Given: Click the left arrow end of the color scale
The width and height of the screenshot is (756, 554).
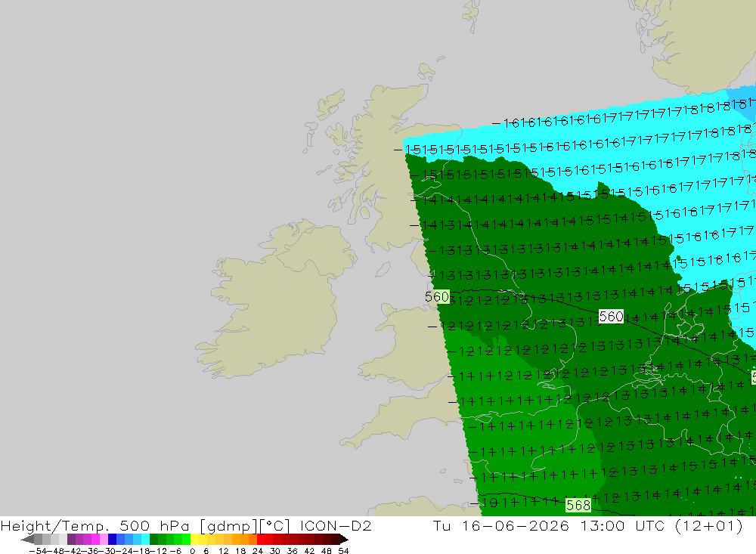Looking at the screenshot, I should coord(27,540).
